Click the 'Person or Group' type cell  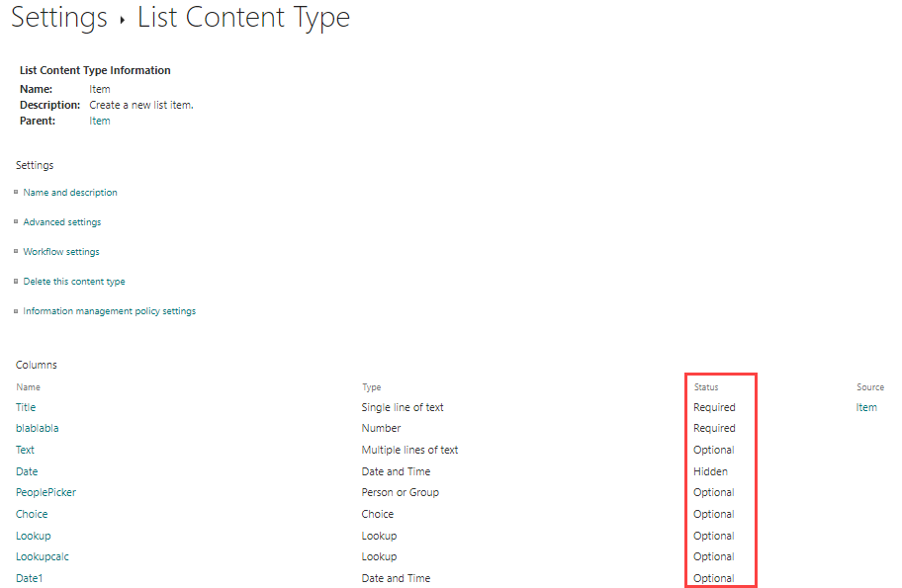click(x=401, y=492)
